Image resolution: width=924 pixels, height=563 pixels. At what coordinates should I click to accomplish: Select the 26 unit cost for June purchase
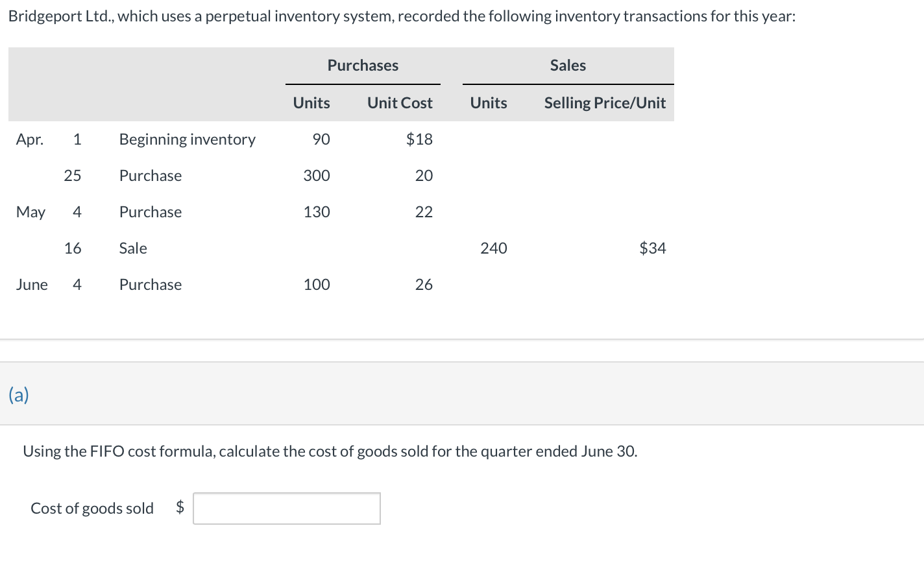coord(424,284)
